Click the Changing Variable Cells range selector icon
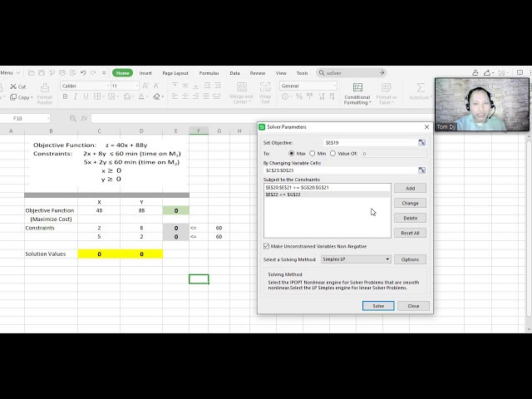 coord(421,170)
